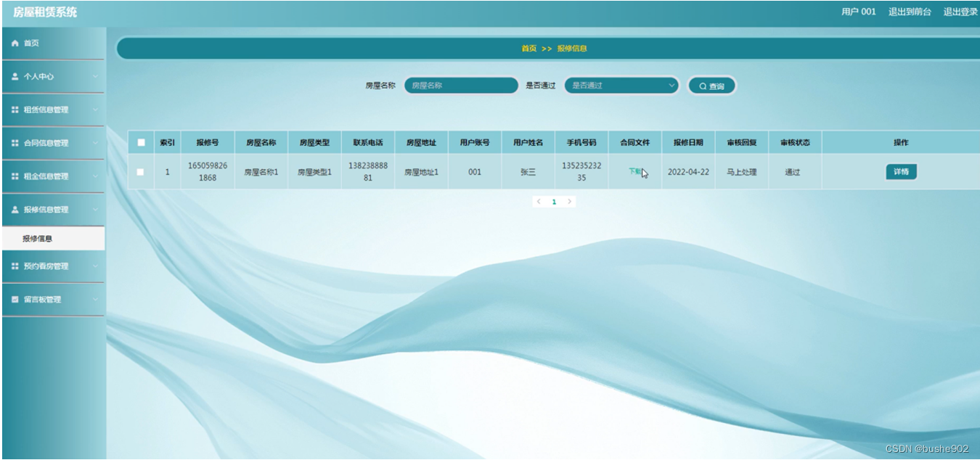Click 首页 in the breadcrumb
Screen dimensions: 980x460
[x=528, y=49]
